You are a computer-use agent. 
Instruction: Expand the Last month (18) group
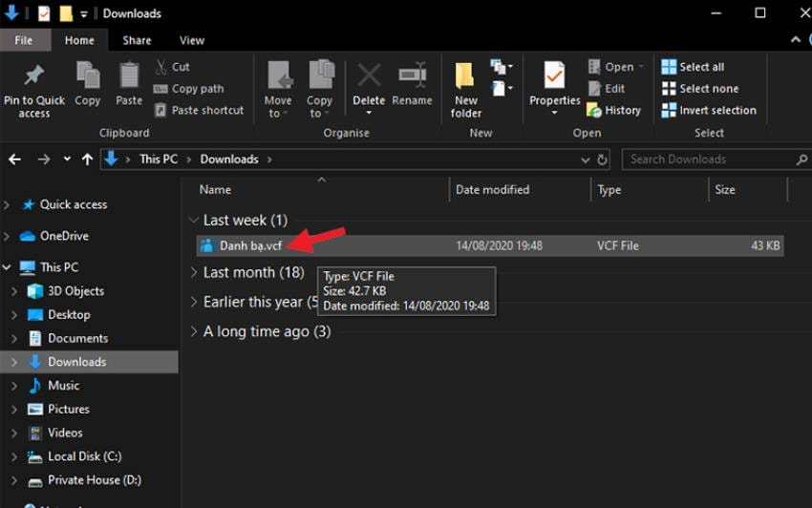[195, 272]
